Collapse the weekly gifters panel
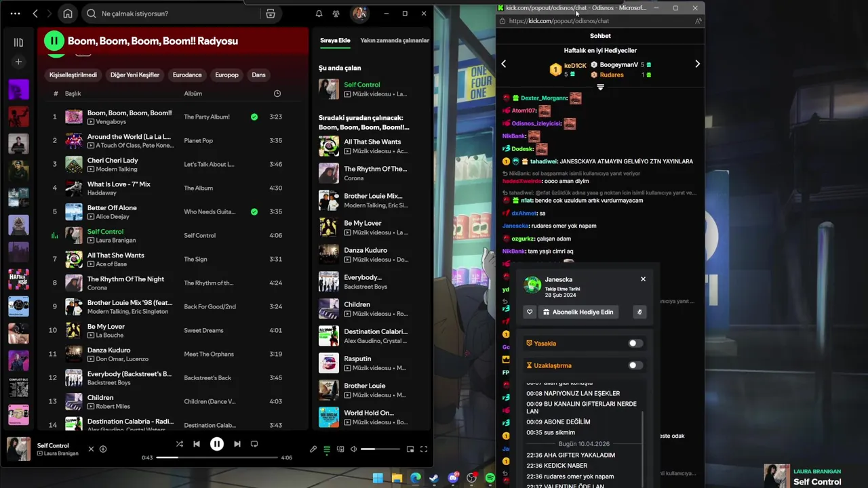This screenshot has height=488, width=868. 600,87
